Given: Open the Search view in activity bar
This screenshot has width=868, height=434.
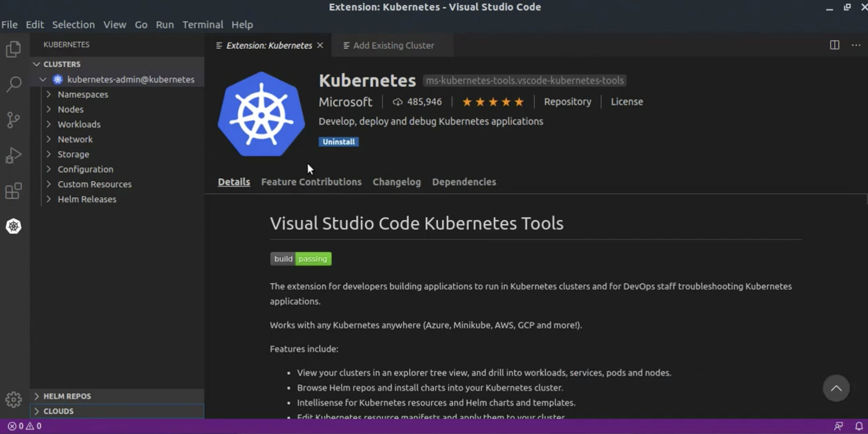Looking at the screenshot, I should 13,84.
